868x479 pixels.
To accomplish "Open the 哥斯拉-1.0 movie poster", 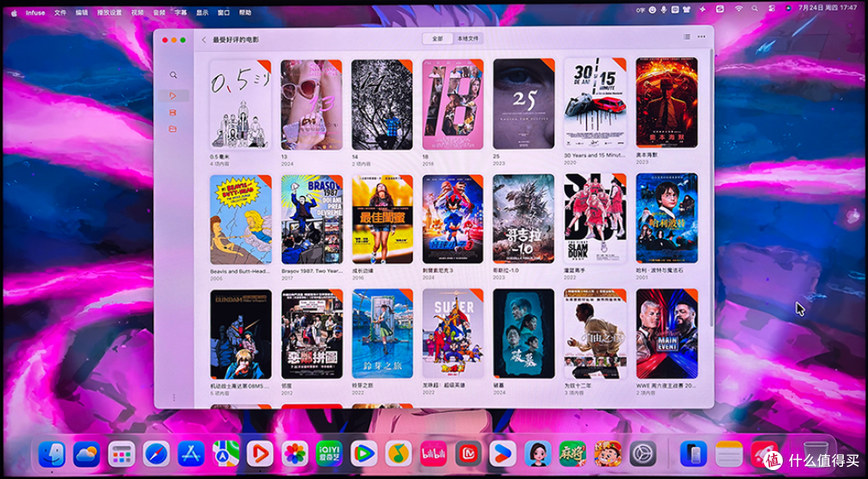I will [x=524, y=219].
